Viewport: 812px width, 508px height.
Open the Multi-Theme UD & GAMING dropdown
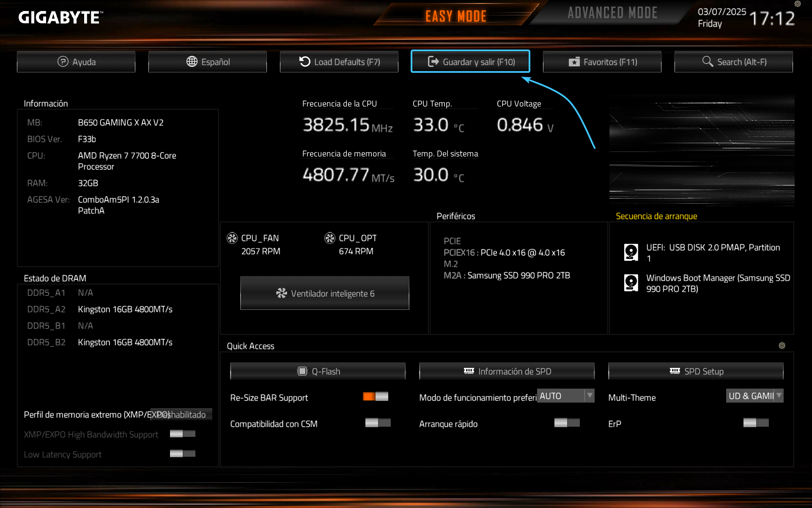tap(755, 396)
